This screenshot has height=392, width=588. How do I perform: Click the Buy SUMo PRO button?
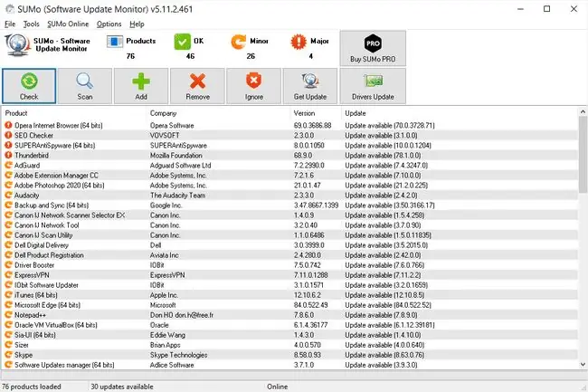(x=373, y=48)
